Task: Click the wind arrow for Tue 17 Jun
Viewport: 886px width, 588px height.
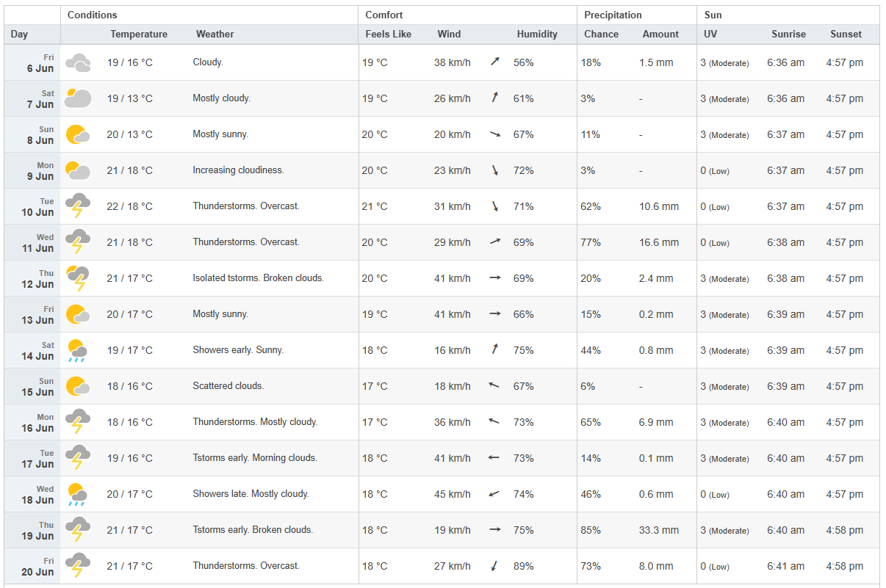Action: click(494, 458)
